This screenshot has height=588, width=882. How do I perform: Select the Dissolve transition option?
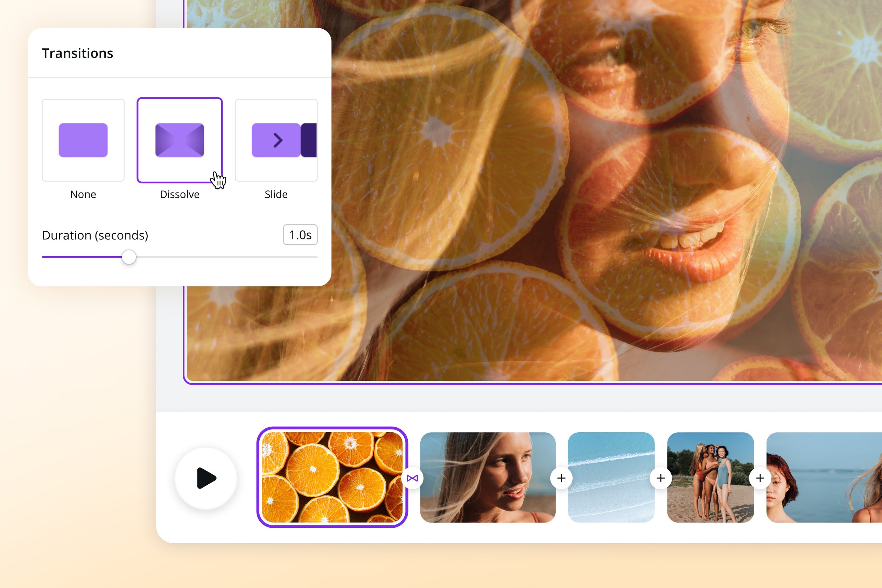pyautogui.click(x=180, y=140)
